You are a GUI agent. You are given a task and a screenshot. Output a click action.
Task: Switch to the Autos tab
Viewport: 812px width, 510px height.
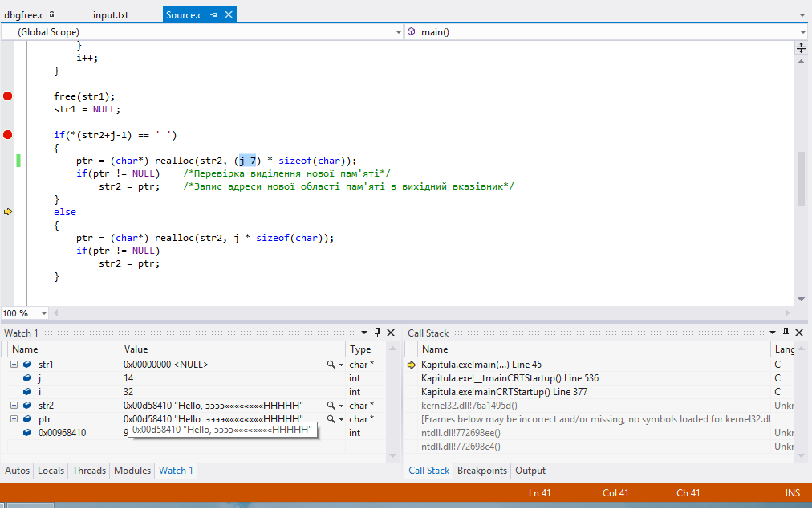(x=17, y=471)
